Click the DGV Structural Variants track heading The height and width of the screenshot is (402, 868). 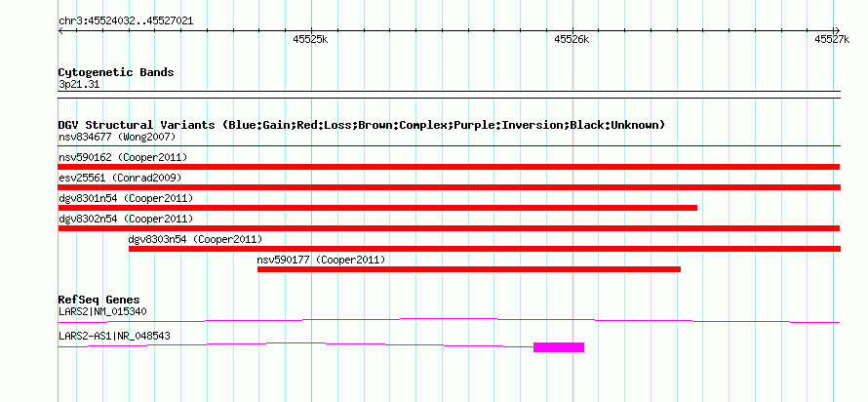click(361, 125)
